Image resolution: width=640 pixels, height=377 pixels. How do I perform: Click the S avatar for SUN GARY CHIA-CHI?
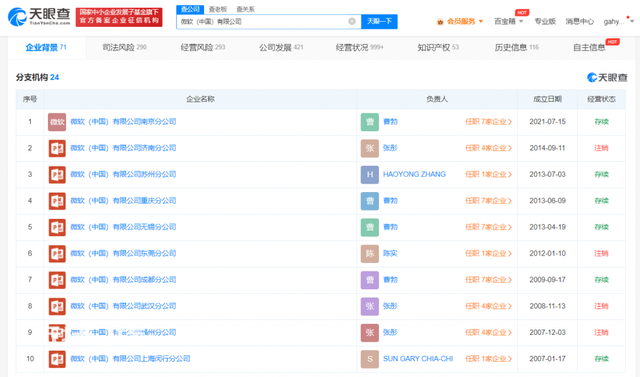click(370, 359)
